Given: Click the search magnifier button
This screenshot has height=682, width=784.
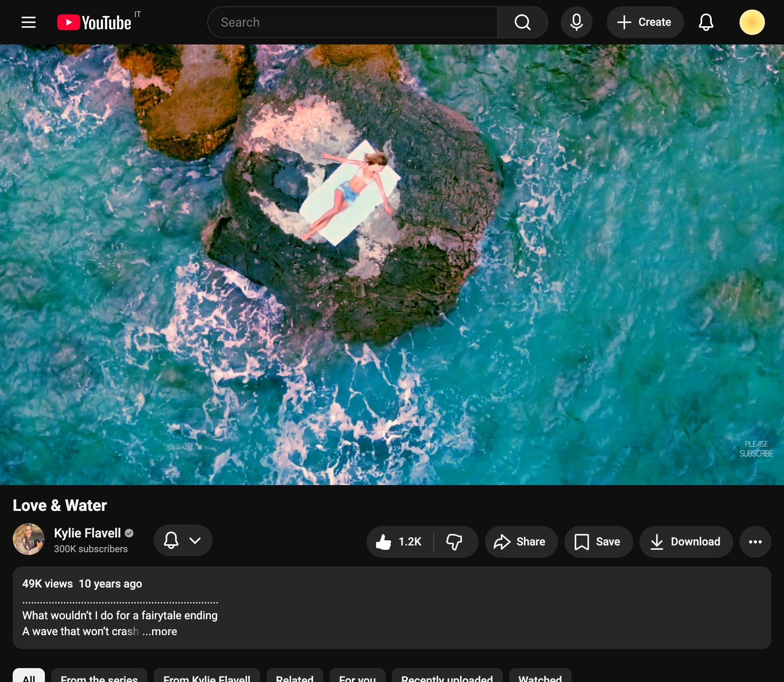Looking at the screenshot, I should click(x=522, y=22).
